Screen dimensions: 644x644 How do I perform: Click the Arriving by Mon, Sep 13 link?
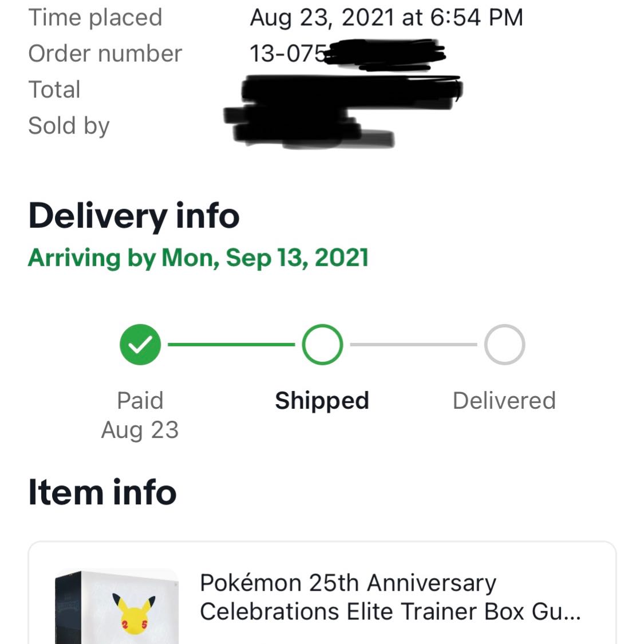pyautogui.click(x=199, y=258)
